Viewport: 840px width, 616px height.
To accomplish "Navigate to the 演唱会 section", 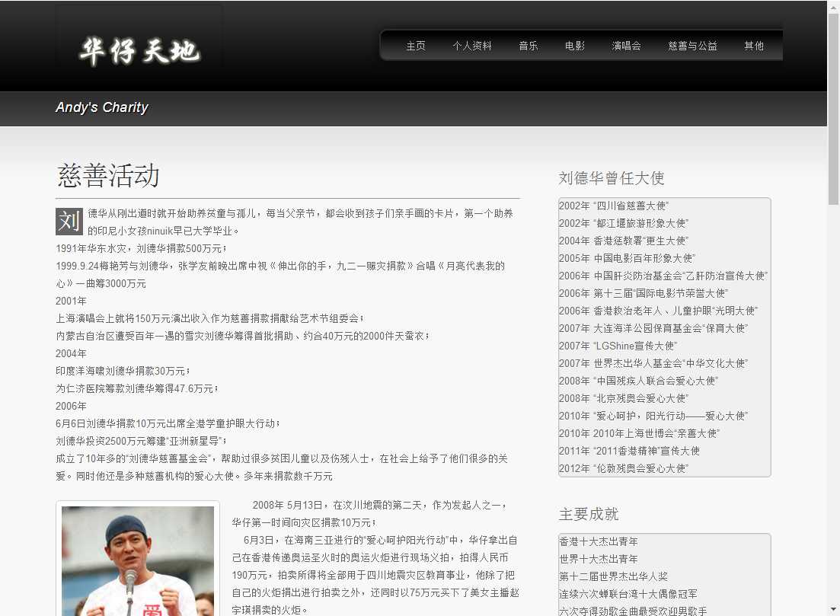I will click(x=627, y=46).
